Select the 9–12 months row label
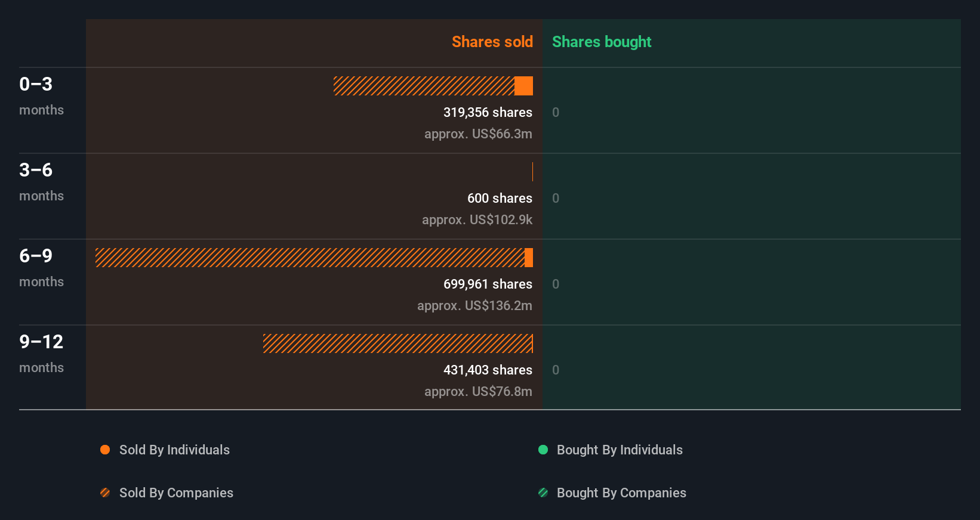980x520 pixels. tap(41, 354)
